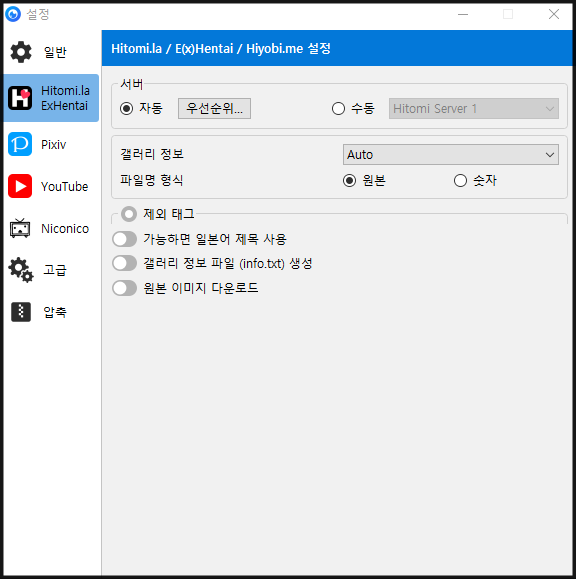Click the 갤러리 정보 label
576x579 pixels.
pos(152,154)
